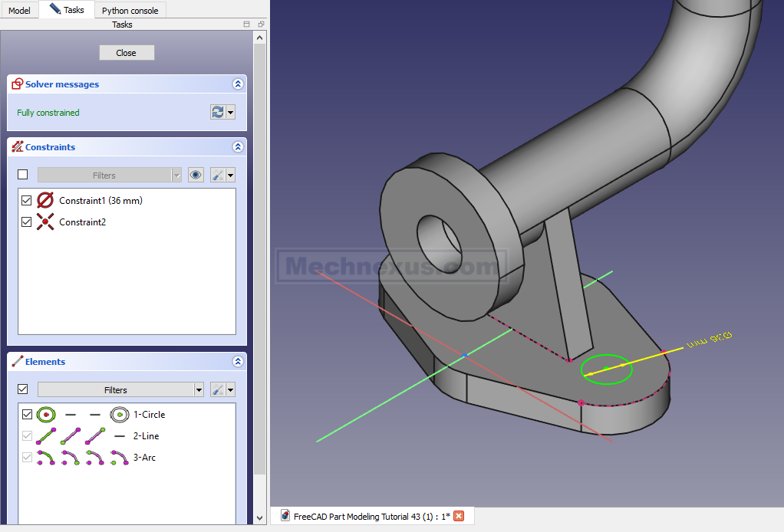Uncheck the Constraint2 checkbox
The height and width of the screenshot is (532, 784).
point(27,222)
